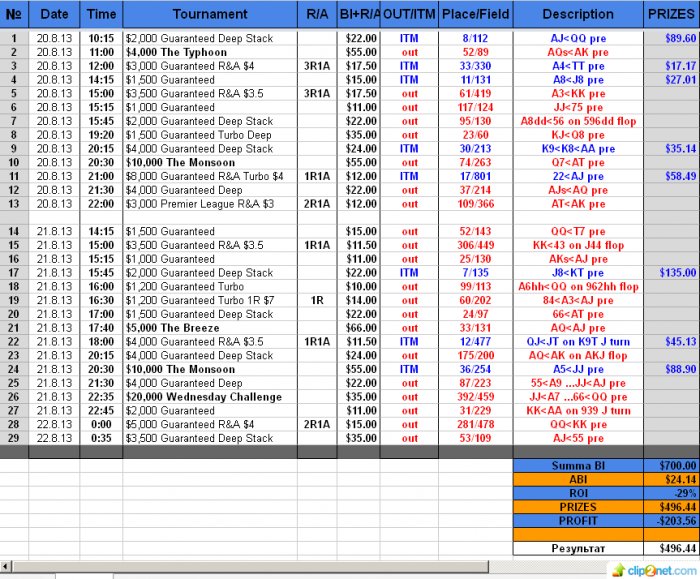Screen dimensions: 700x579
Task: Select place cell '17/801'
Action: coord(476,176)
